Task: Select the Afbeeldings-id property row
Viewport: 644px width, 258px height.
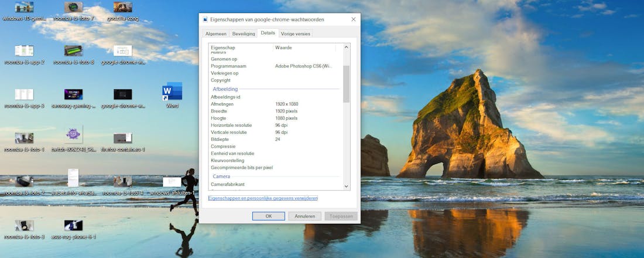Action: pos(276,97)
